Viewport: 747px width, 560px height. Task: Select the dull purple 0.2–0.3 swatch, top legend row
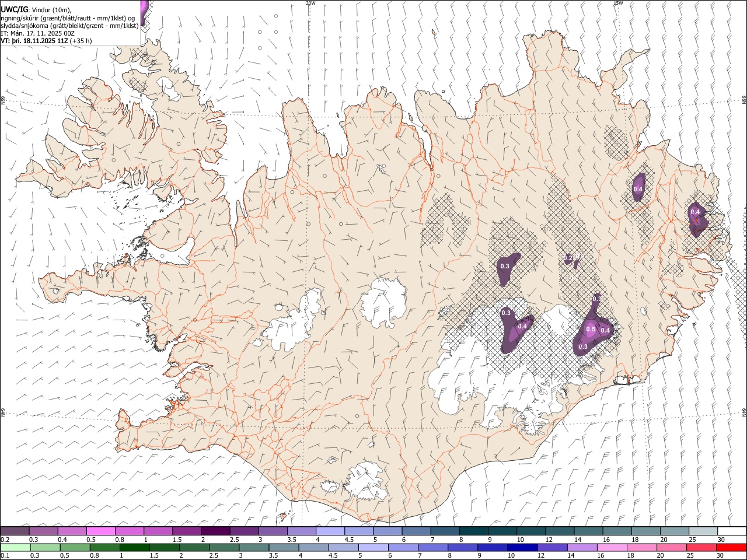(x=15, y=531)
